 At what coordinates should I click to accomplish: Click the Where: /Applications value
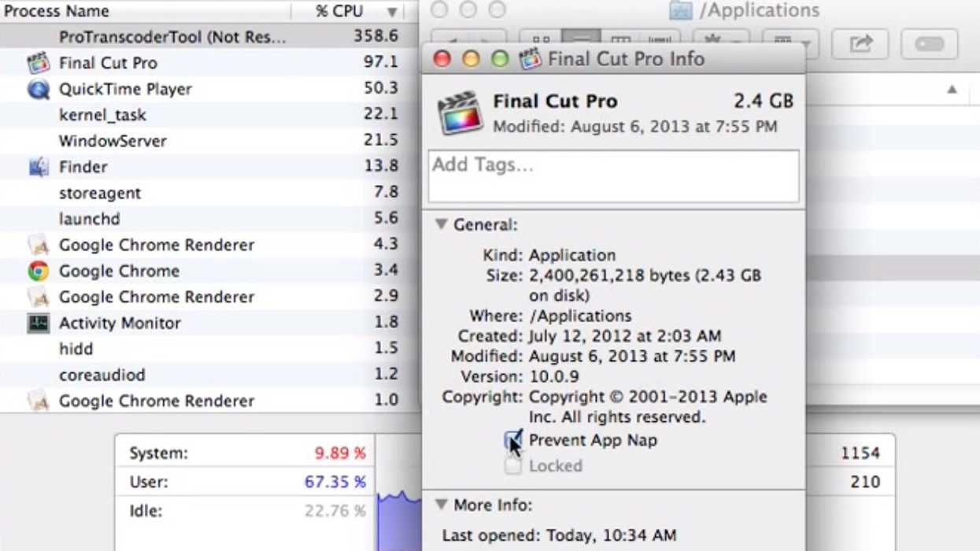click(x=580, y=316)
